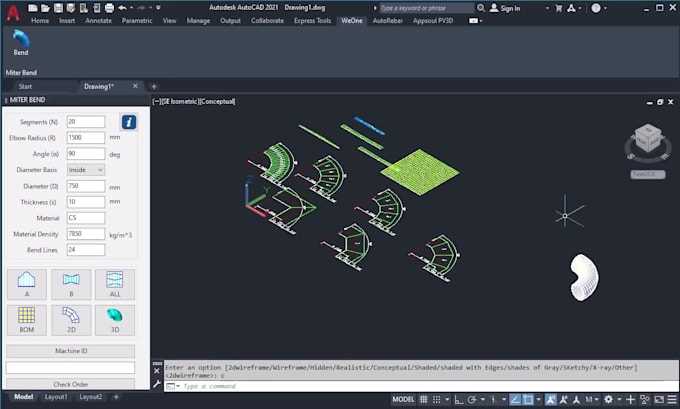Screen dimensions: 680x409
Task: Open polar tracking angle dropdown arrow
Action: tap(482, 399)
